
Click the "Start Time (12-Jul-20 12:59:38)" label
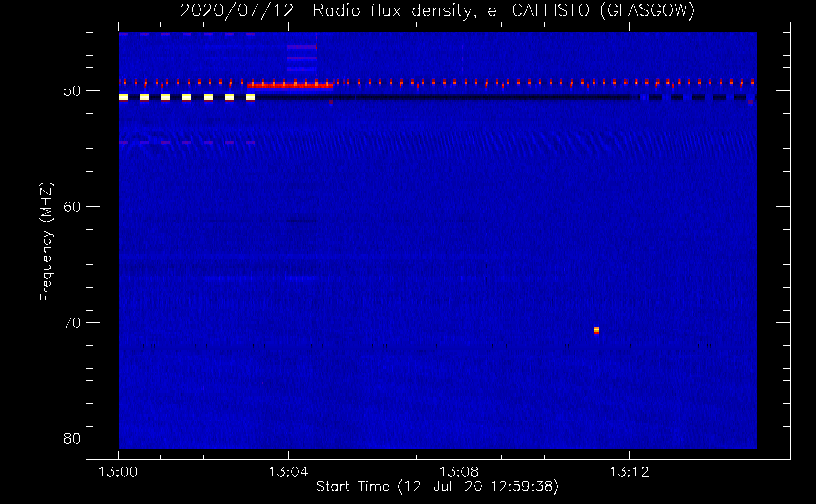click(437, 487)
